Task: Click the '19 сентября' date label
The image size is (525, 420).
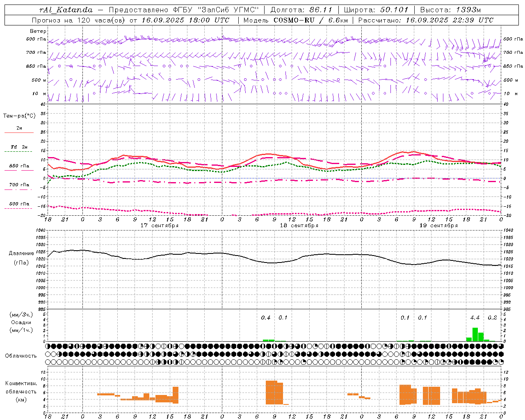Action: [438, 226]
